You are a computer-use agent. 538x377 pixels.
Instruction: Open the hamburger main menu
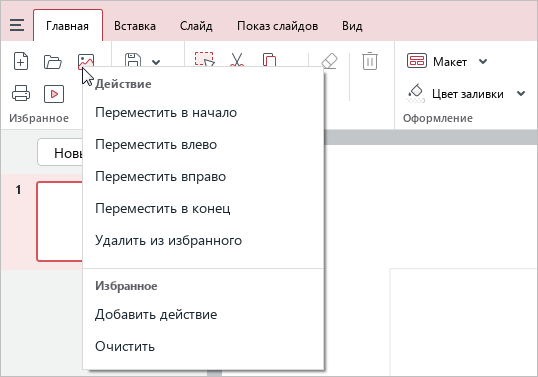17,26
